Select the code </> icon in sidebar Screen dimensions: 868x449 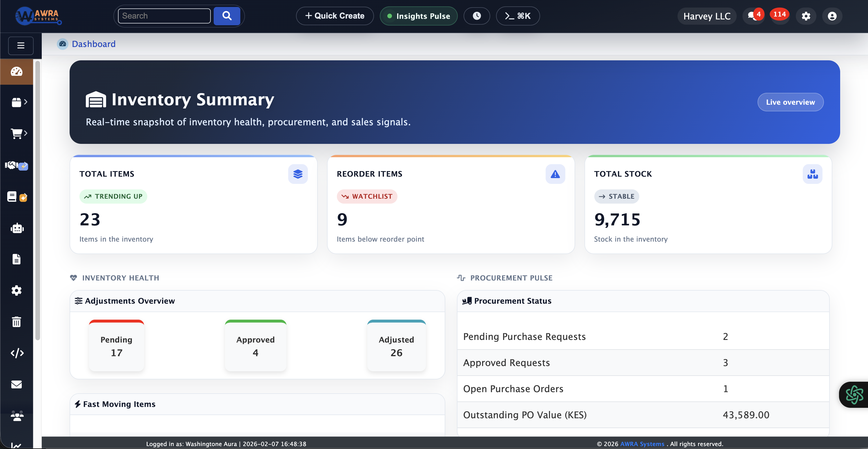click(x=17, y=353)
